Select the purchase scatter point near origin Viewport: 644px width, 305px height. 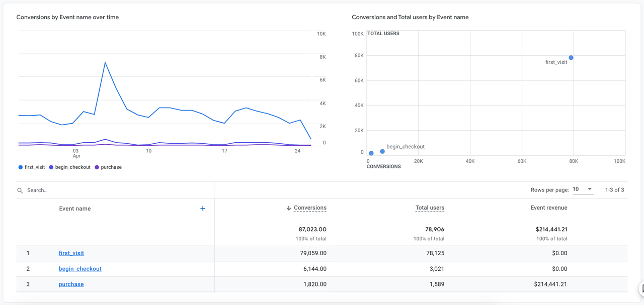[371, 153]
